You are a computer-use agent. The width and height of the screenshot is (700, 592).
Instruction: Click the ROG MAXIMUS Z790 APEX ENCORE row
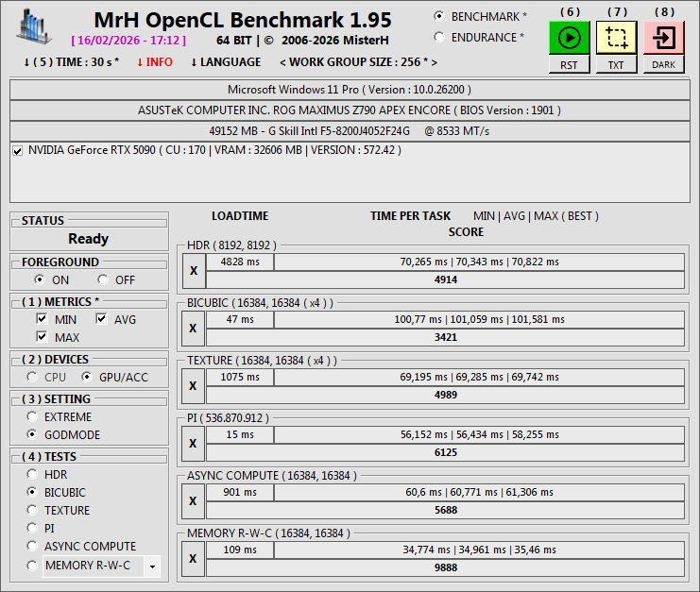pos(350,110)
